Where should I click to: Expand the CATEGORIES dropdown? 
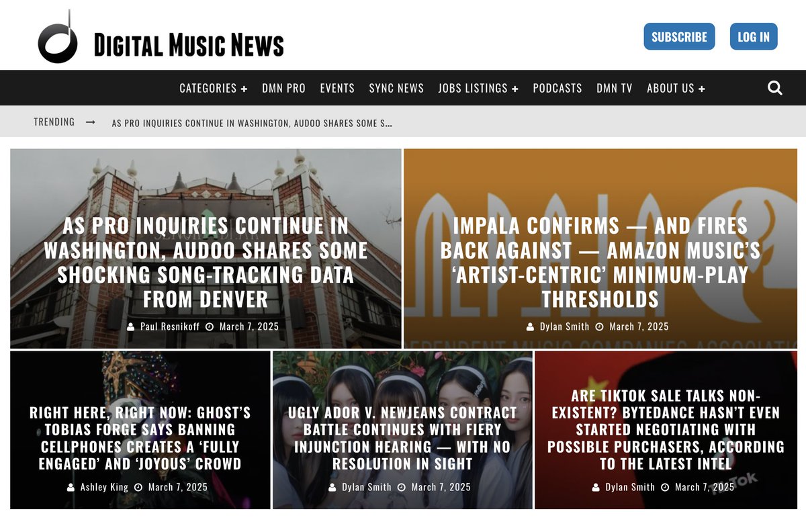[212, 87]
